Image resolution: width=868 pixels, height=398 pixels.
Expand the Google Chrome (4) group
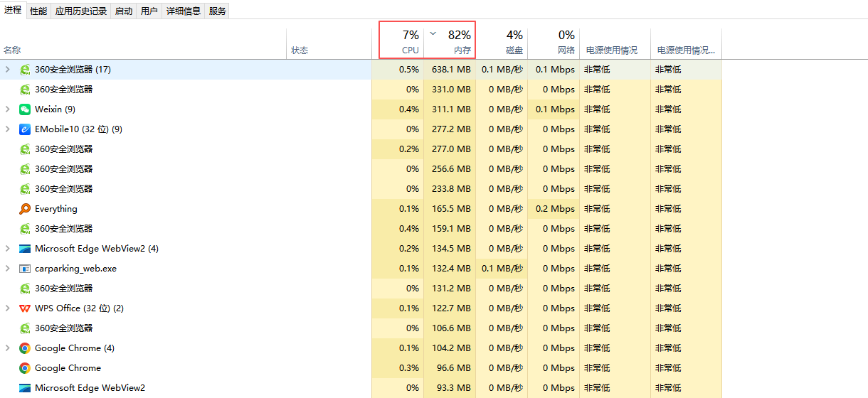(7, 348)
